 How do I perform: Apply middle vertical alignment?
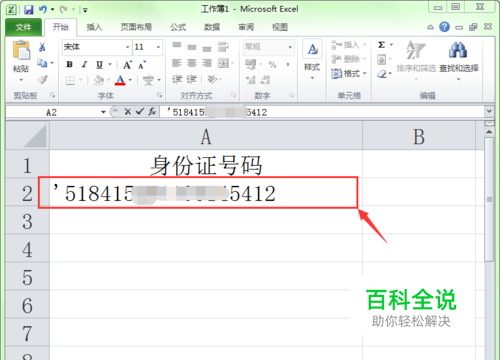192,47
